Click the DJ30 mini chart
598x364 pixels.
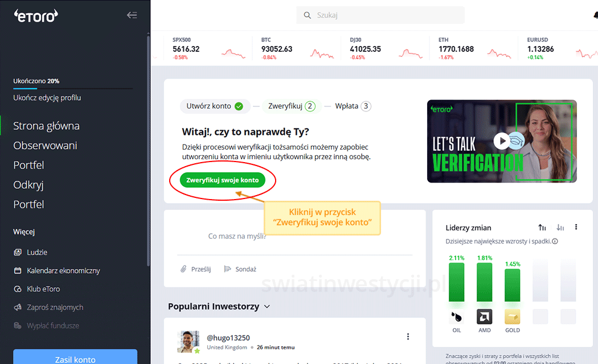click(x=411, y=53)
